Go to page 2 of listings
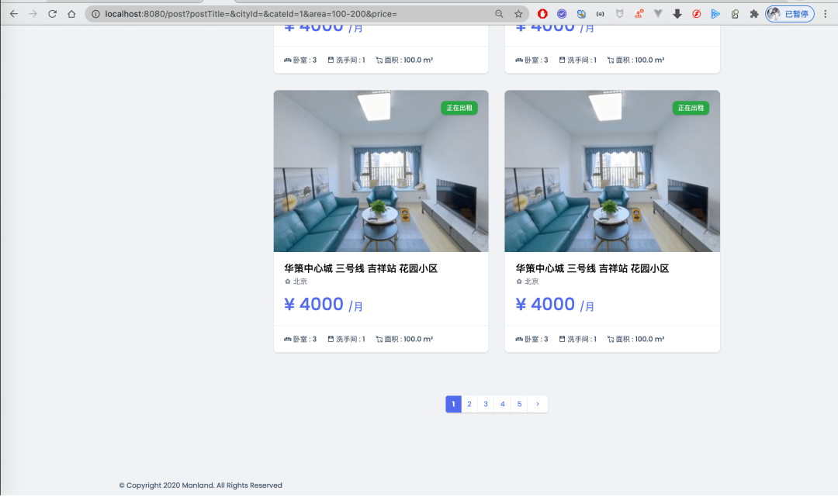This screenshot has width=838, height=504. coord(469,404)
